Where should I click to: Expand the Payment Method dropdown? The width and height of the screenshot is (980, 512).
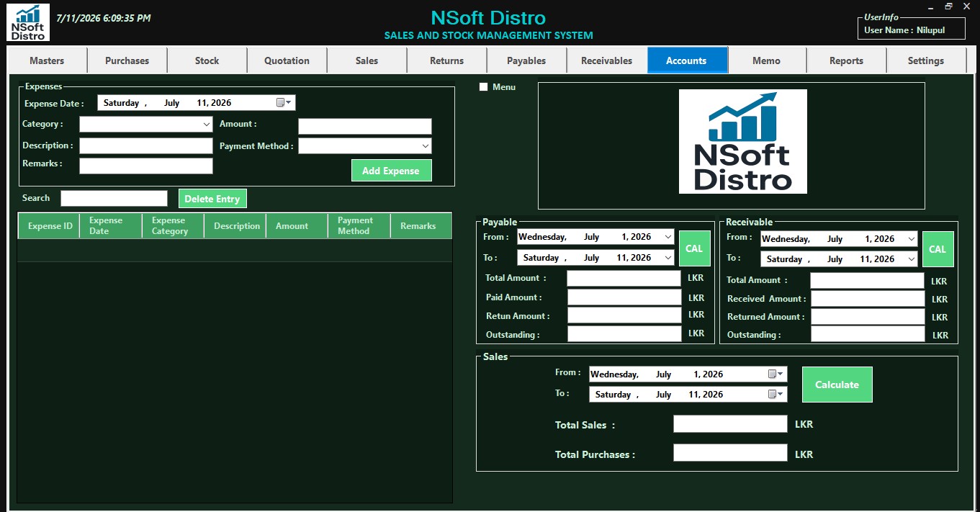(425, 146)
